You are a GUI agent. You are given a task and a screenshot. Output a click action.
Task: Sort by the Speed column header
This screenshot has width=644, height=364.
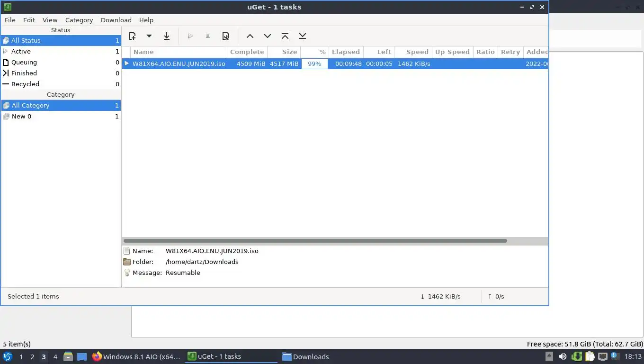tap(413, 52)
